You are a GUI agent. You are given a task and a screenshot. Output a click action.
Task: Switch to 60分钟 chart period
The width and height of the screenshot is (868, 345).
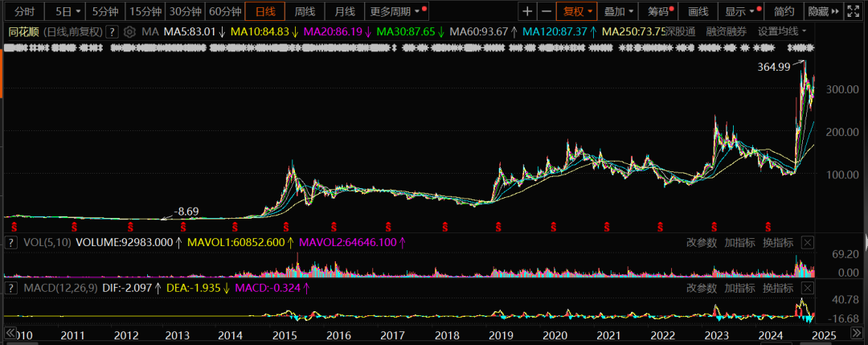[225, 11]
